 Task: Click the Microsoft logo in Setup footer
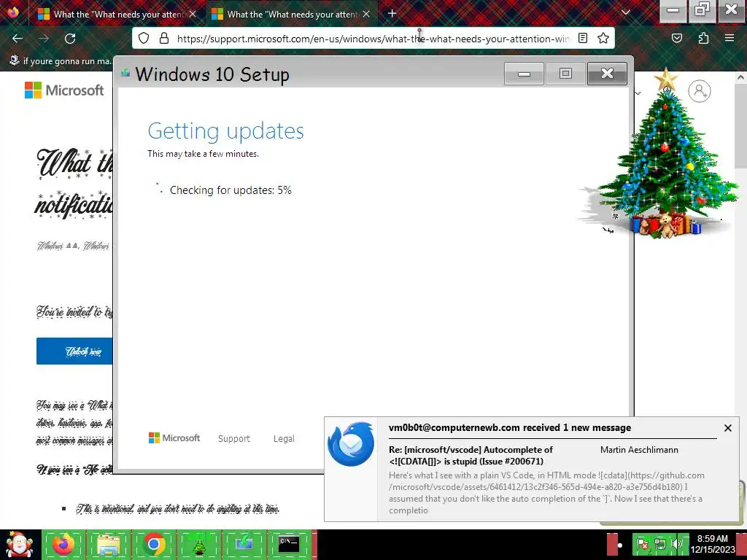(174, 438)
